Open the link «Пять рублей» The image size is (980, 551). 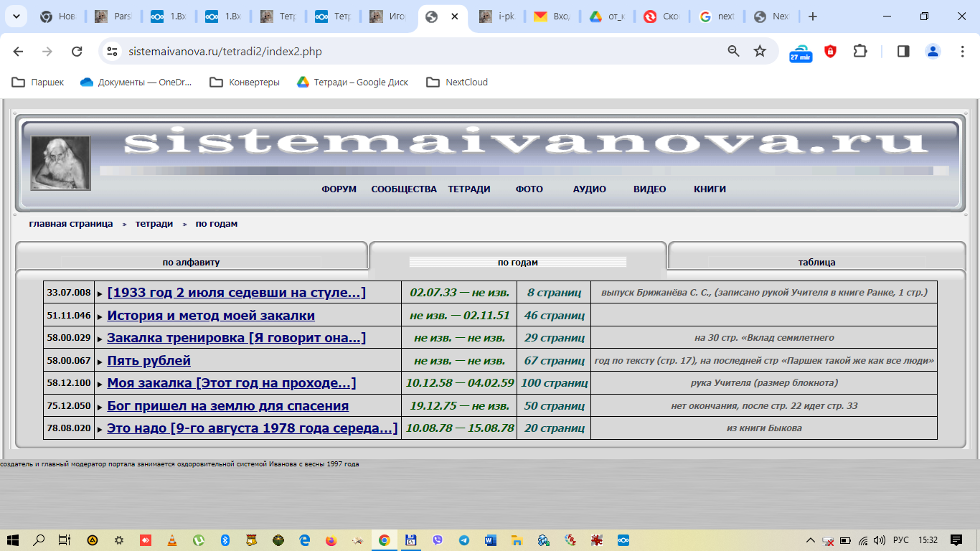149,361
